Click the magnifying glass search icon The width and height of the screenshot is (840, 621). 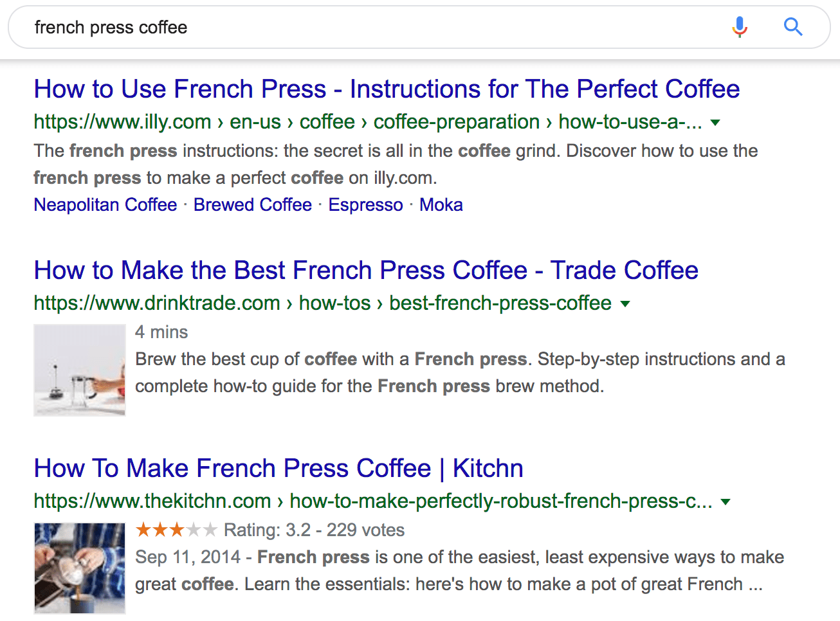[x=793, y=27]
